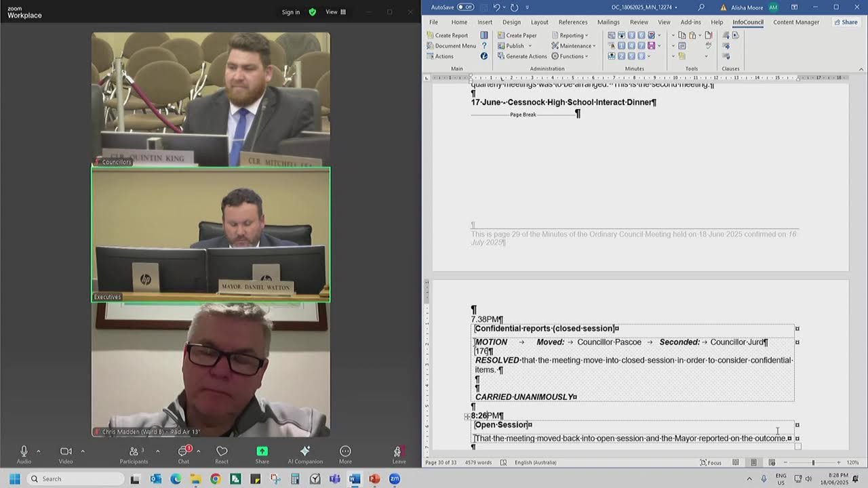This screenshot has width=868, height=488.
Task: Select the Mayor Daniel Watton video tile
Action: click(211, 235)
